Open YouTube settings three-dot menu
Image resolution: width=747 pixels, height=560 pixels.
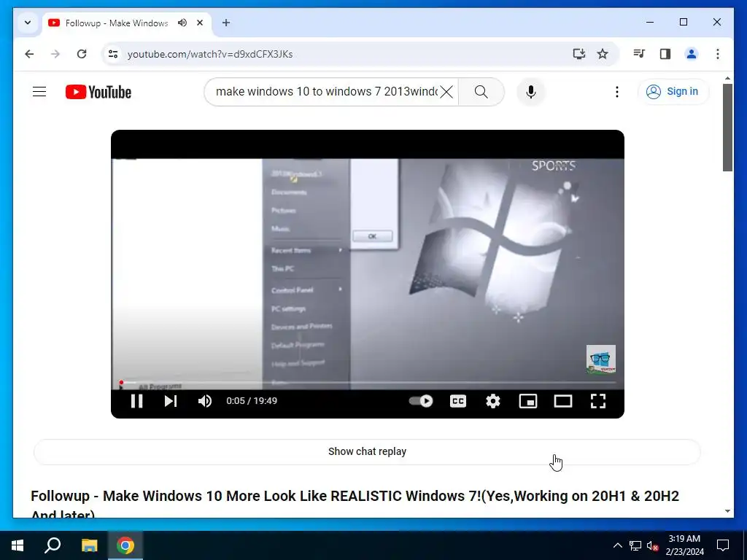(x=617, y=91)
